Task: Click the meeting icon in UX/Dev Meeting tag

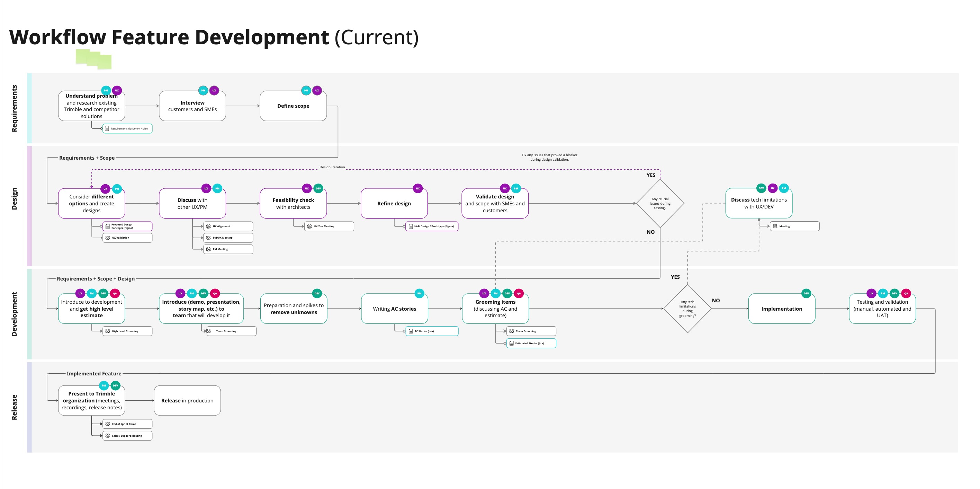Action: (309, 226)
